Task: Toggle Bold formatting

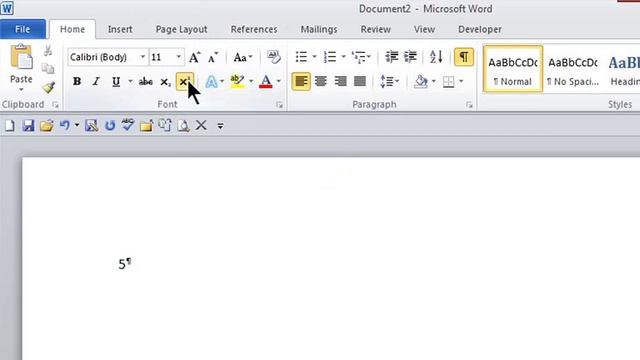Action: (77, 82)
